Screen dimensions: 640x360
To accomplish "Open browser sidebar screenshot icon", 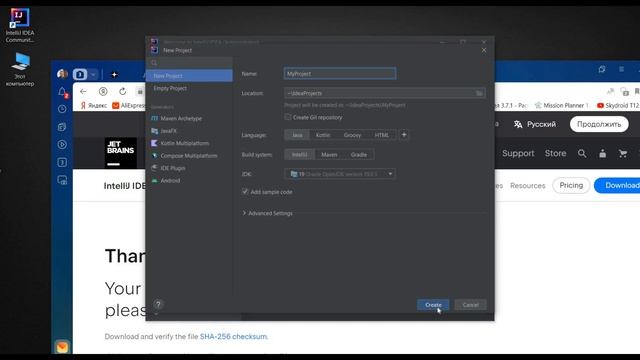I will [x=62, y=180].
